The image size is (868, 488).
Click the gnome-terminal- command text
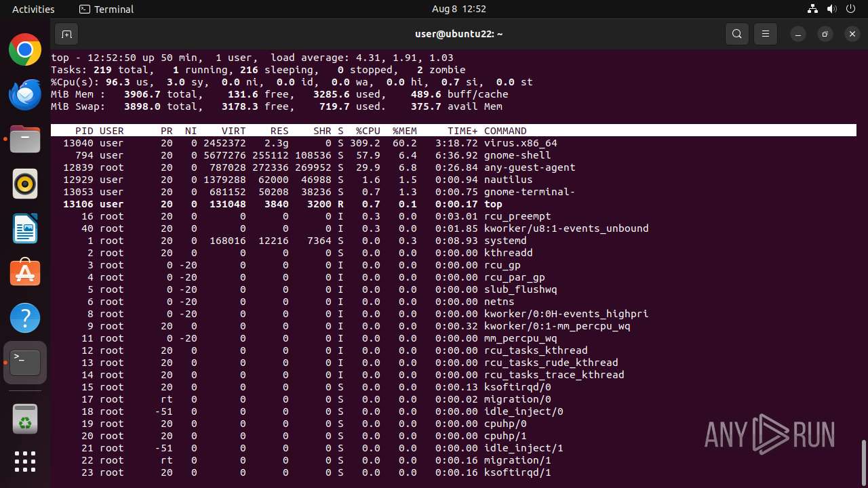pyautogui.click(x=530, y=192)
